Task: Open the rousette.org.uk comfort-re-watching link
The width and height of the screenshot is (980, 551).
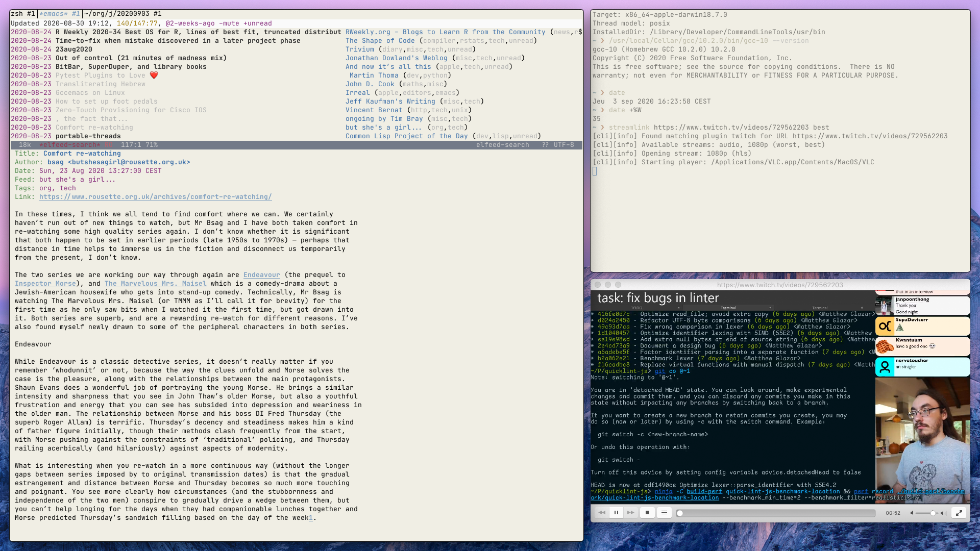Action: coord(155,197)
